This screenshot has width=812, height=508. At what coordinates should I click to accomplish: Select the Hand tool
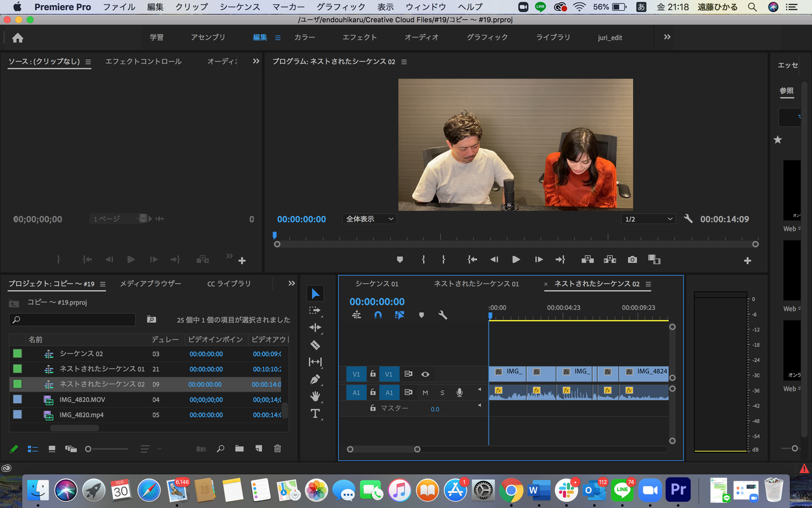315,396
